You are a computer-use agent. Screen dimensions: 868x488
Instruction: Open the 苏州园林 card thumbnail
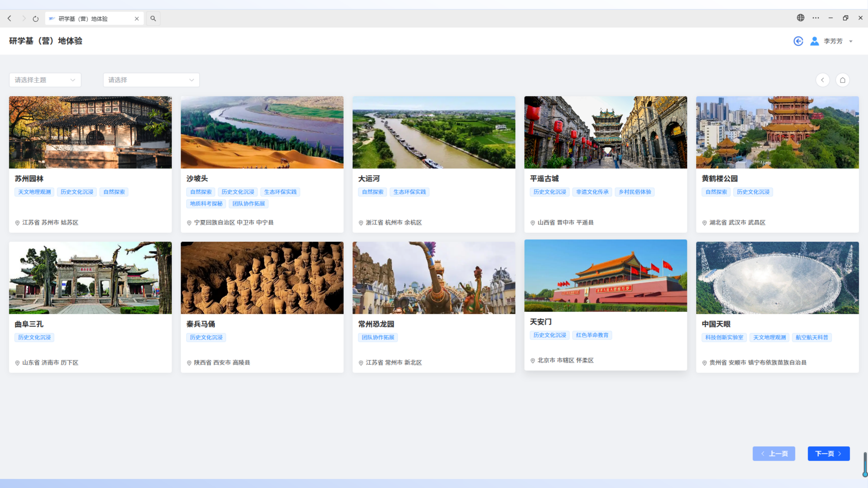pyautogui.click(x=90, y=132)
